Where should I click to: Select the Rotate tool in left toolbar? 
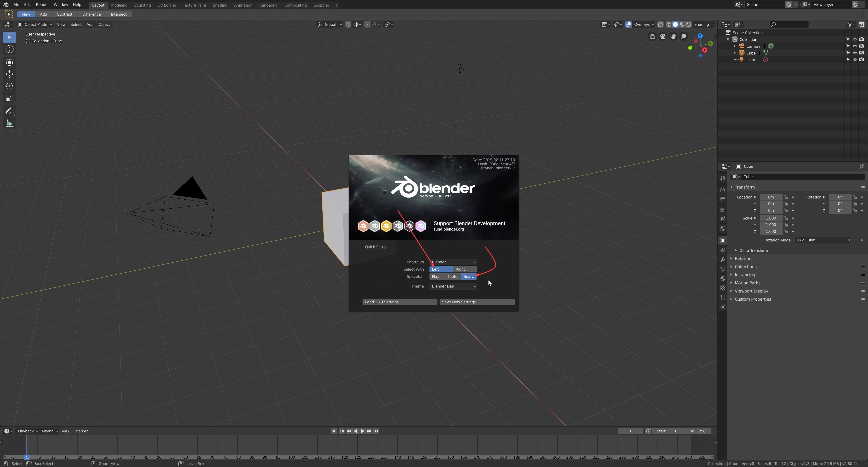pyautogui.click(x=9, y=86)
